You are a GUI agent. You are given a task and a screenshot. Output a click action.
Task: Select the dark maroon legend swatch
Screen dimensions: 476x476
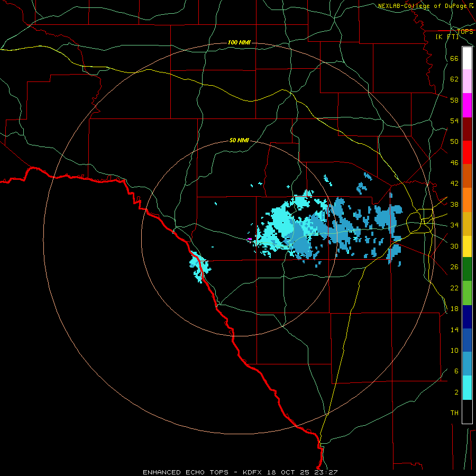[467, 129]
